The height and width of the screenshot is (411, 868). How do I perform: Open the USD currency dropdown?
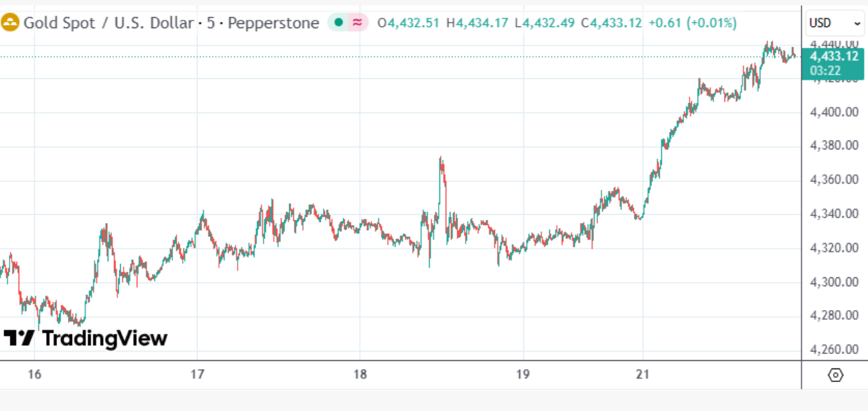835,23
